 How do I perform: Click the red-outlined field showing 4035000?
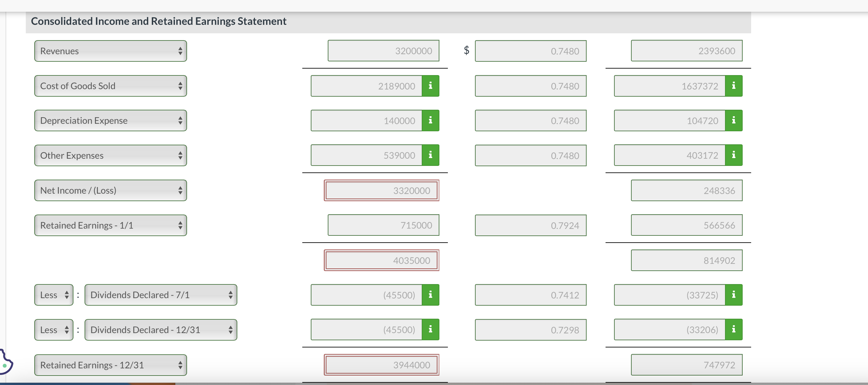click(381, 260)
